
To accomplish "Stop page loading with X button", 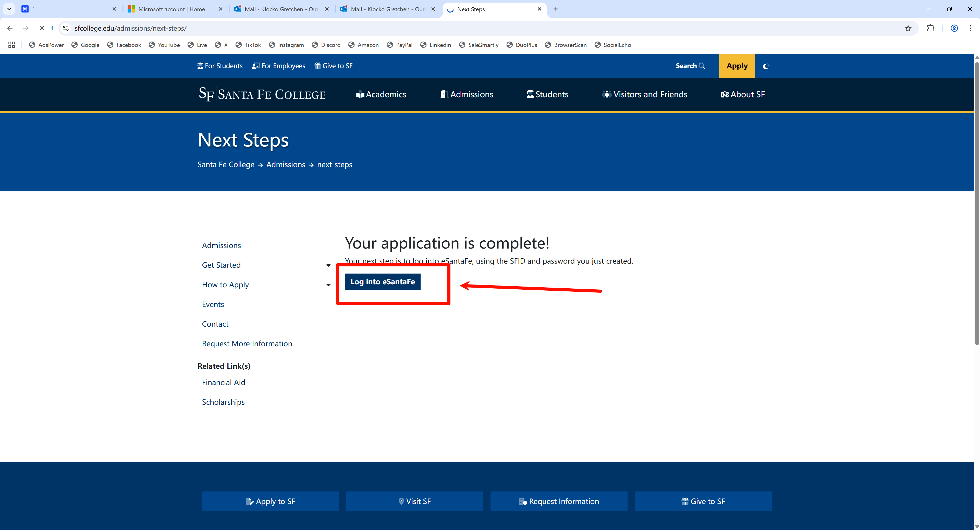I will (x=42, y=28).
